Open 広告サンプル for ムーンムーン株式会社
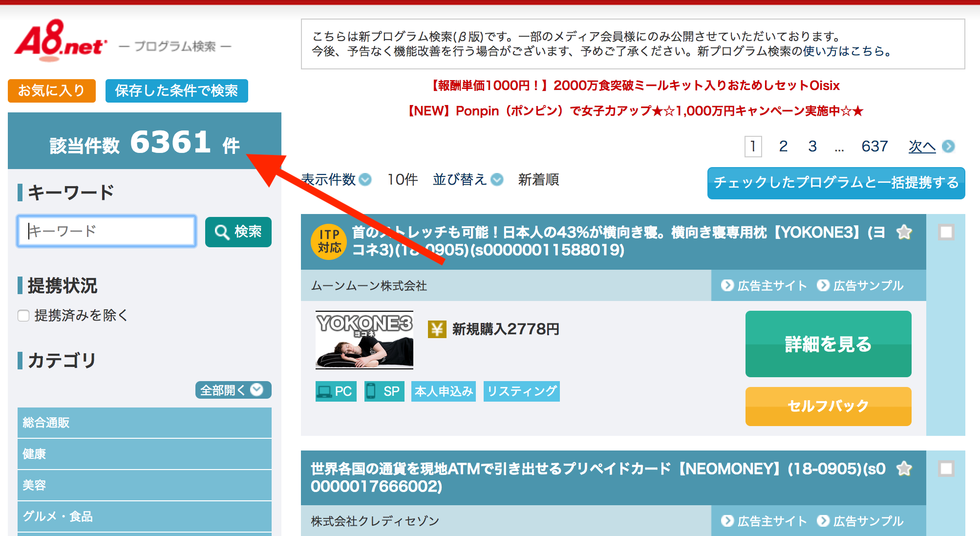The height and width of the screenshot is (536, 980). [861, 285]
